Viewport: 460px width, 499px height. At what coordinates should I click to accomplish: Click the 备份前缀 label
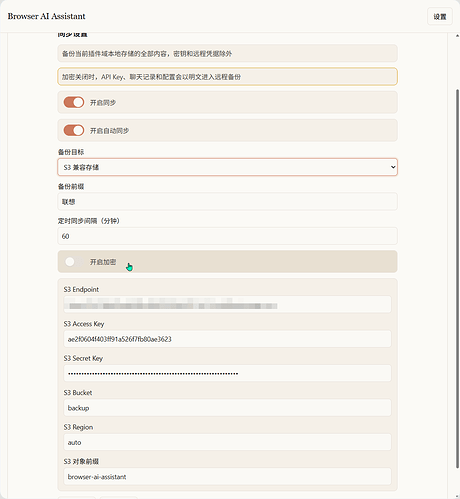click(x=71, y=186)
